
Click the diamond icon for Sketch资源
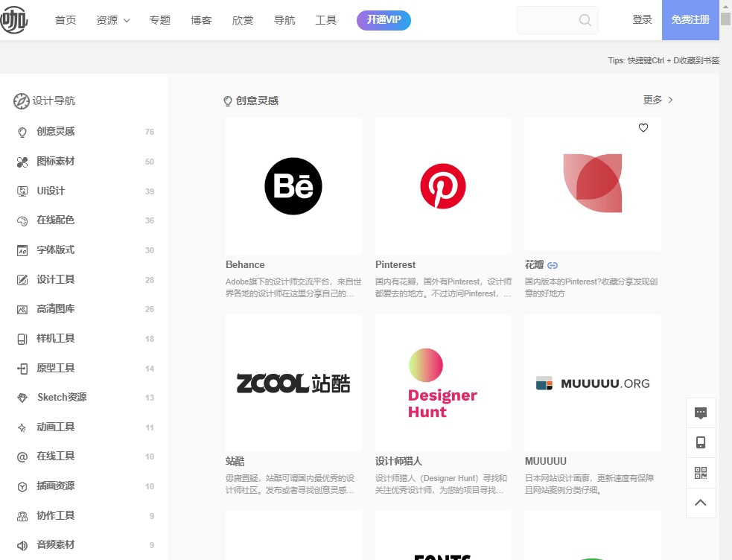tap(22, 398)
